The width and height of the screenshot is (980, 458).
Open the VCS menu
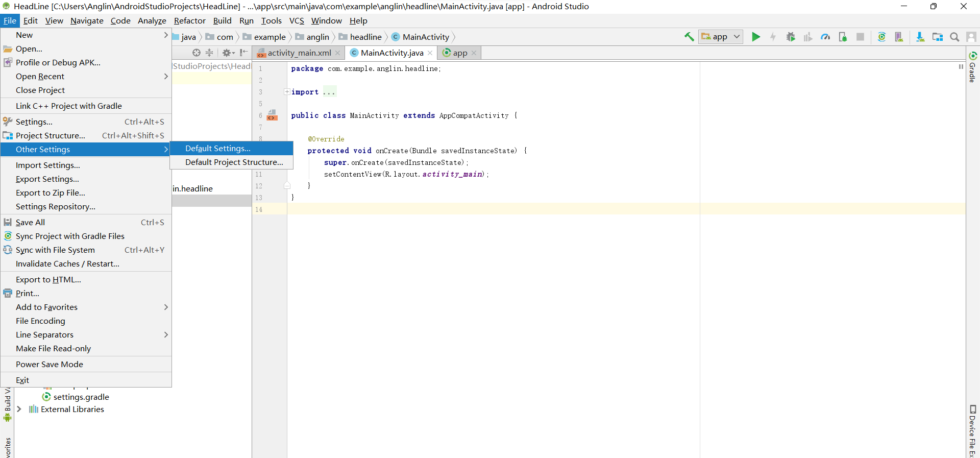coord(297,20)
